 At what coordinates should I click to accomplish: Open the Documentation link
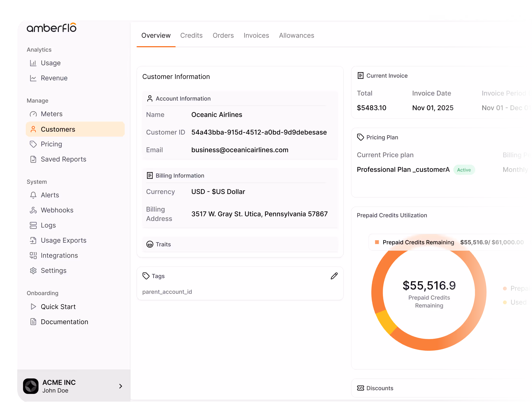click(64, 322)
